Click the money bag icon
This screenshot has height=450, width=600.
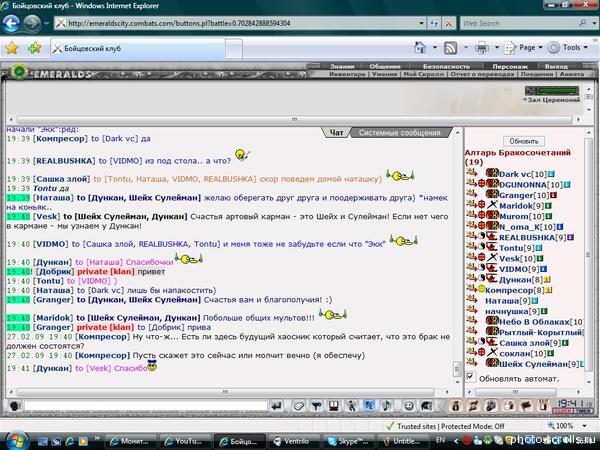[456, 406]
